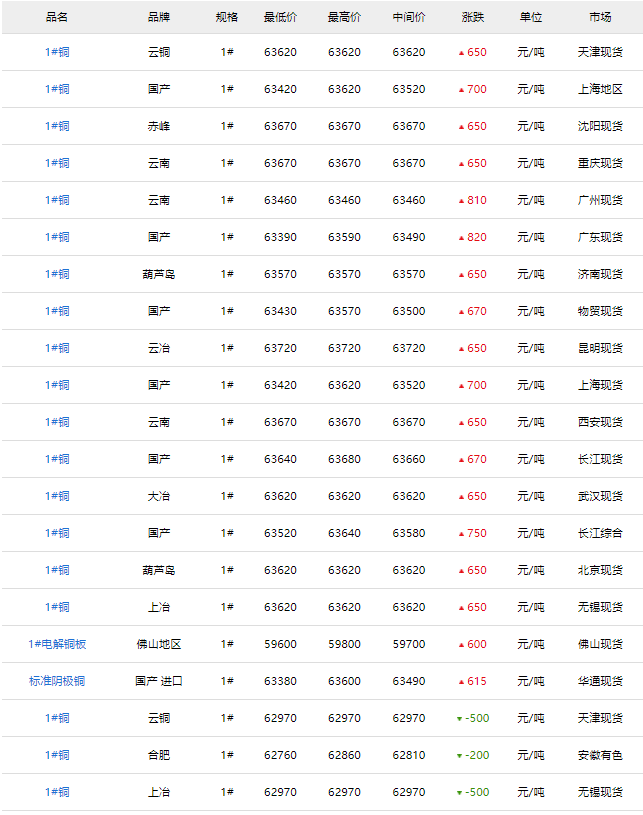Viewport: 643px width, 815px height.
Task: Click the red rise arrow beside 750
Action: click(x=461, y=533)
